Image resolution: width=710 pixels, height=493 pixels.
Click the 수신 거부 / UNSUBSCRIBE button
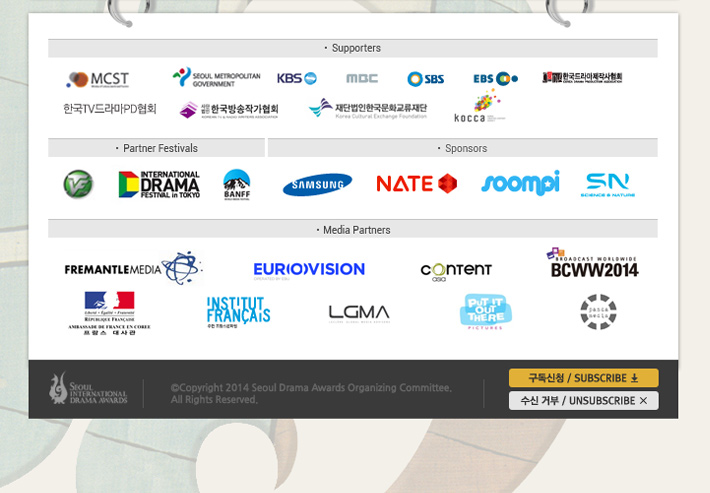(x=584, y=401)
